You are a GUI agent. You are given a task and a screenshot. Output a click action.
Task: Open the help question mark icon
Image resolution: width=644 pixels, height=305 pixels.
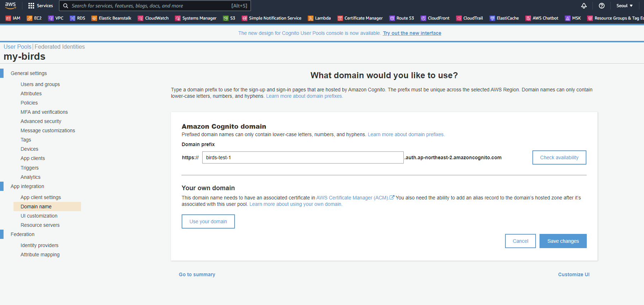pos(602,6)
